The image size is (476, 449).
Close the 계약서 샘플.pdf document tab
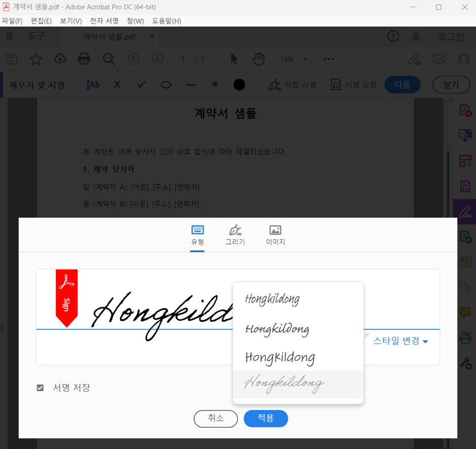pyautogui.click(x=152, y=36)
